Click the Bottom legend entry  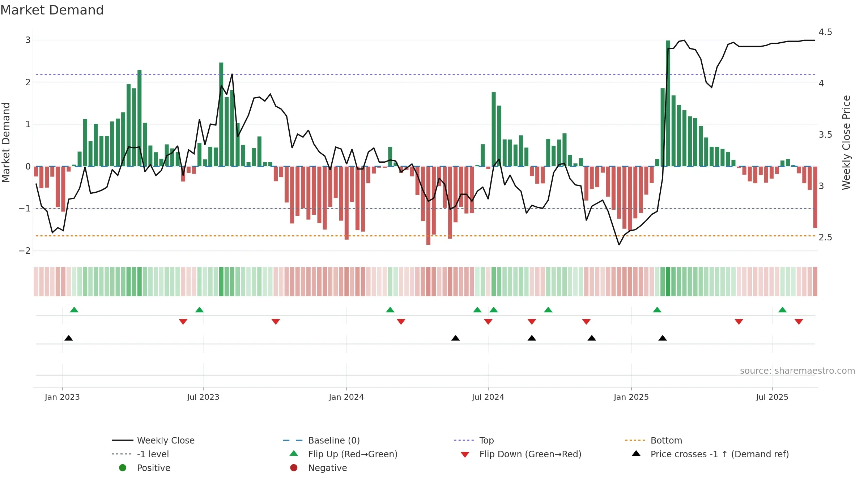pos(654,440)
